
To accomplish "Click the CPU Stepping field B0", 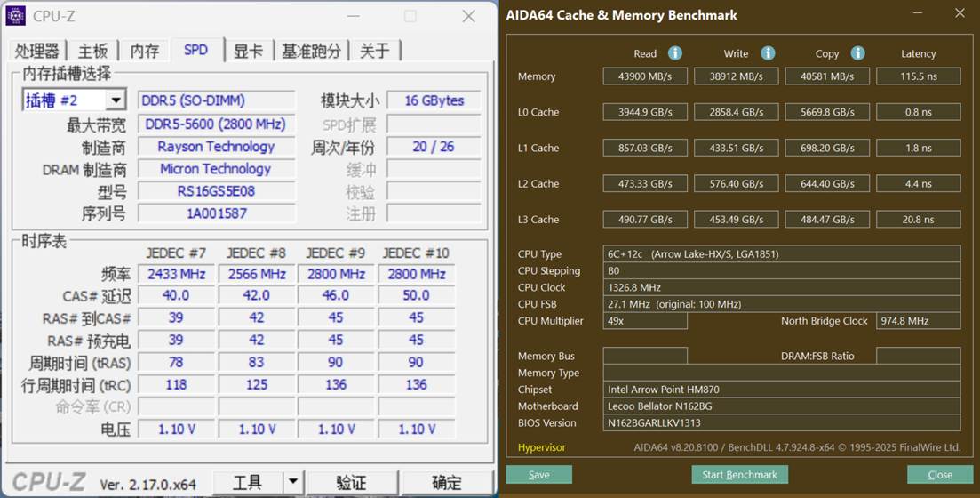I will pyautogui.click(x=782, y=271).
